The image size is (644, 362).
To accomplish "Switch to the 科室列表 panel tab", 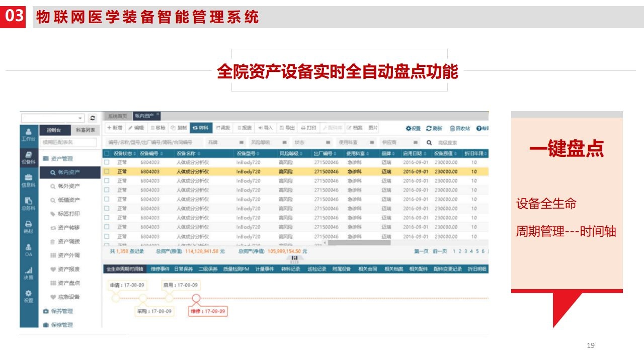I will coord(85,130).
